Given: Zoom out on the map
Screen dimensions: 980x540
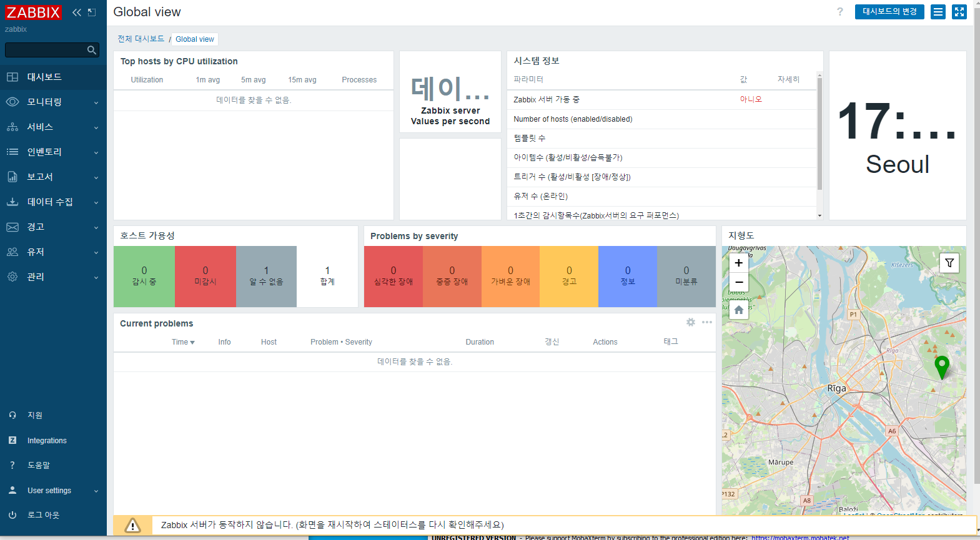Looking at the screenshot, I should (x=739, y=282).
